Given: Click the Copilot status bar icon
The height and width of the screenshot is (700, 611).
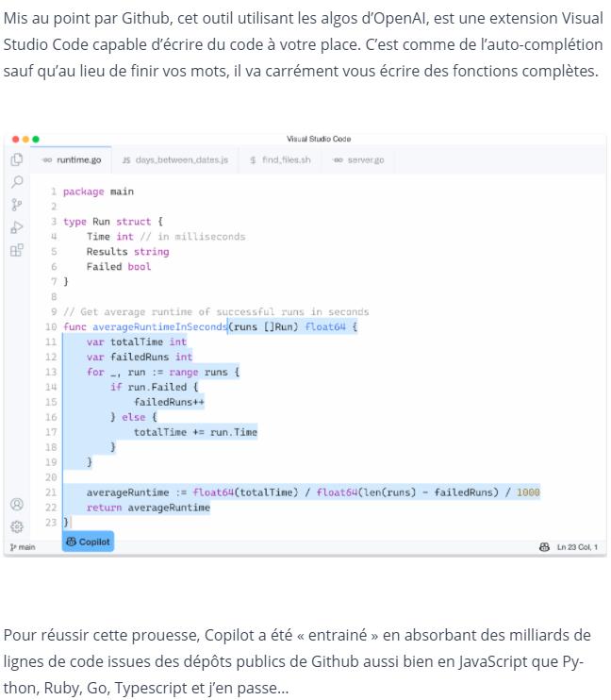Looking at the screenshot, I should click(544, 547).
